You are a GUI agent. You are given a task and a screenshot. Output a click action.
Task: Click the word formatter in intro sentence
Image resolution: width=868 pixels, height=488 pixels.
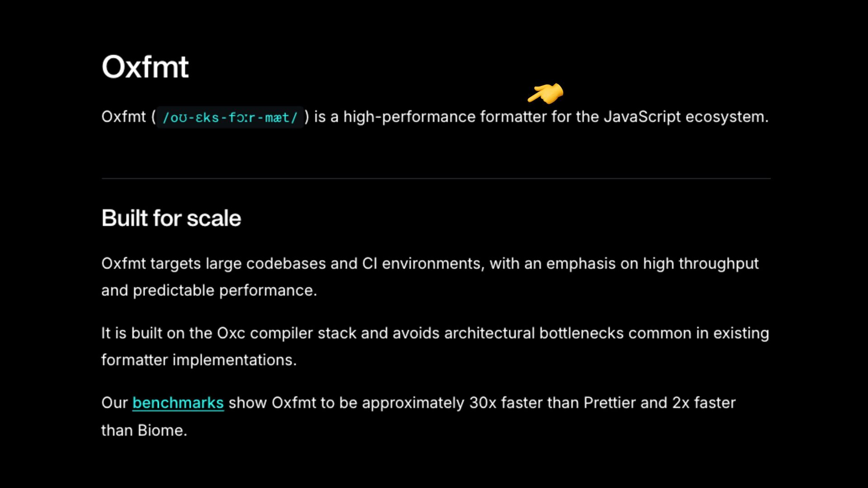tap(514, 117)
